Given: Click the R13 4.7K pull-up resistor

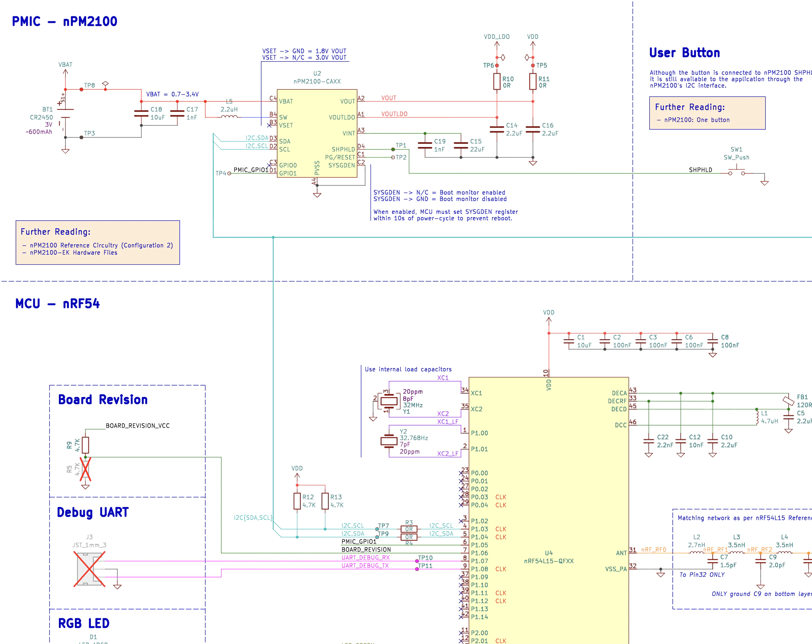Looking at the screenshot, I should click(x=325, y=501).
